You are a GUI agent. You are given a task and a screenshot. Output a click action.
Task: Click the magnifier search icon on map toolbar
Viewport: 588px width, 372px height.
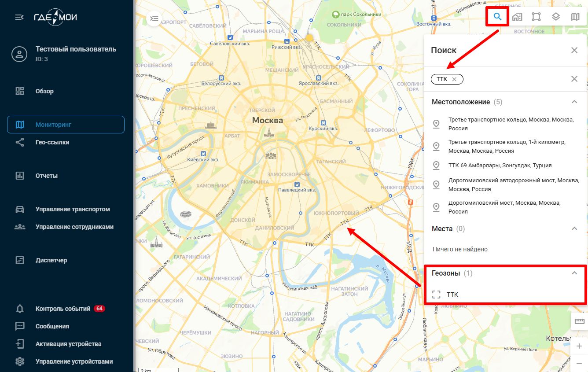coord(498,17)
